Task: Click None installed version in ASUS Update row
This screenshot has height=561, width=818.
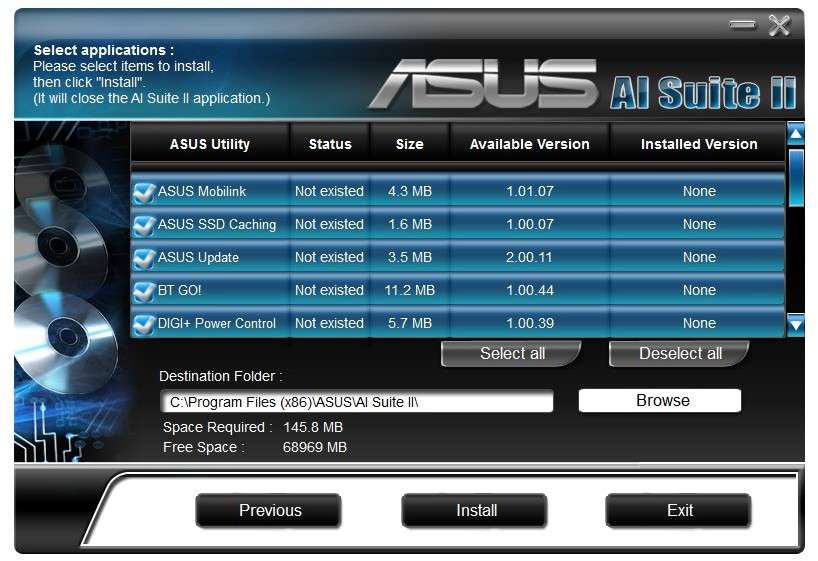Action: coord(699,257)
